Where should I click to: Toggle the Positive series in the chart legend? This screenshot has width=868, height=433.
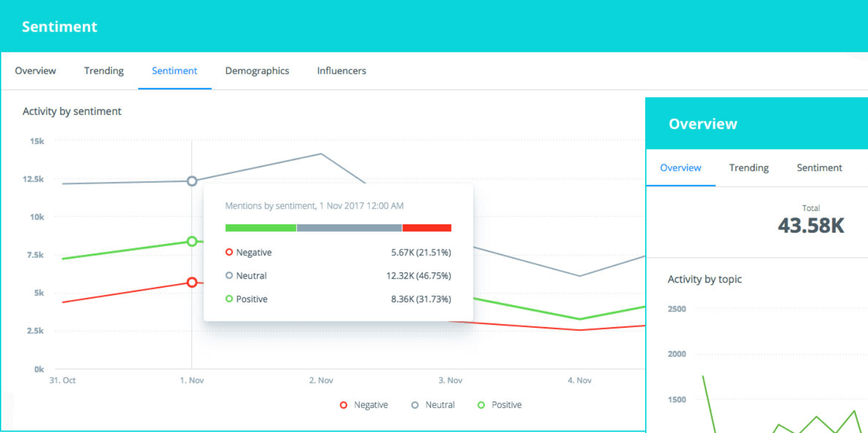(x=499, y=404)
